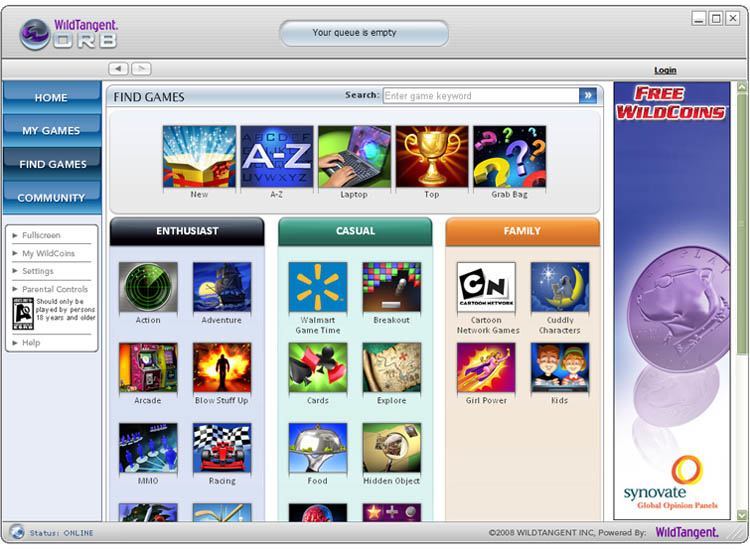The image size is (750, 550).
Task: Focus the Enter game keyword field
Action: tap(480, 96)
